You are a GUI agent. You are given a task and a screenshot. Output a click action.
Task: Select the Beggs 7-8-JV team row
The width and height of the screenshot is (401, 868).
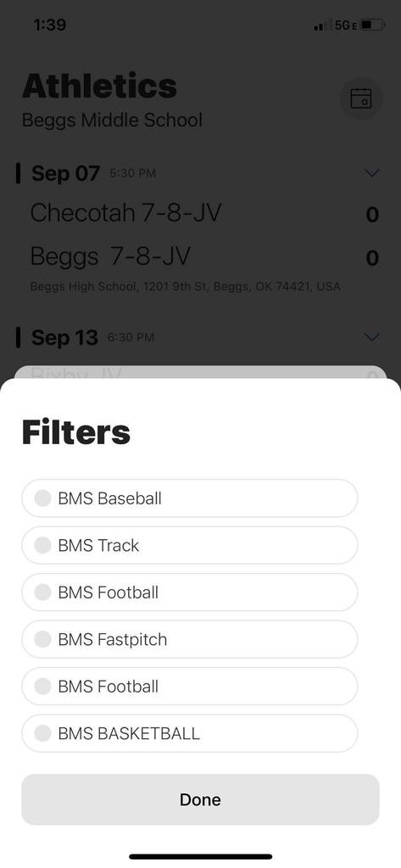(x=200, y=257)
